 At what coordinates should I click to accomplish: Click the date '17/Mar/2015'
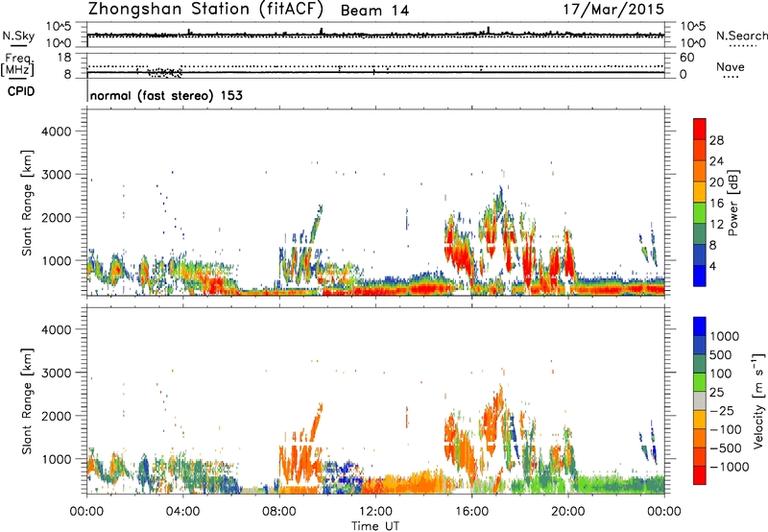tap(613, 10)
